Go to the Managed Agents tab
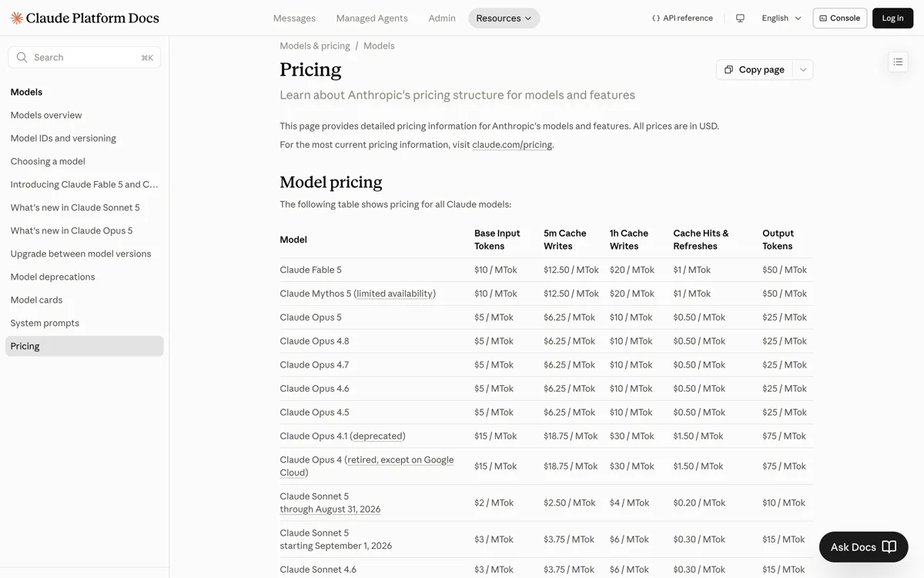This screenshot has width=924, height=578. 372,18
